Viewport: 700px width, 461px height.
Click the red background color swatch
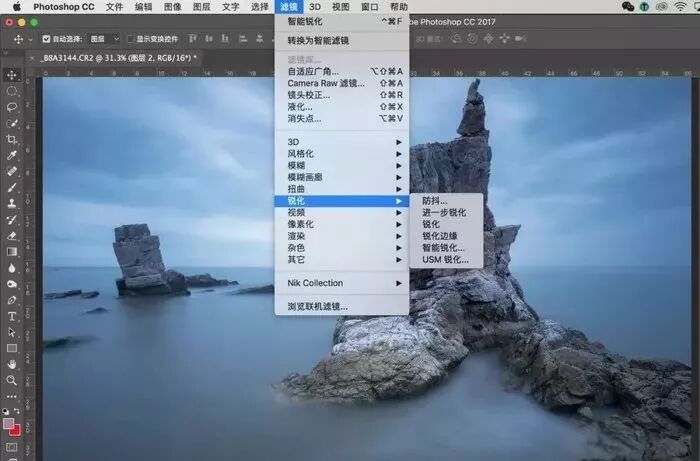16,431
